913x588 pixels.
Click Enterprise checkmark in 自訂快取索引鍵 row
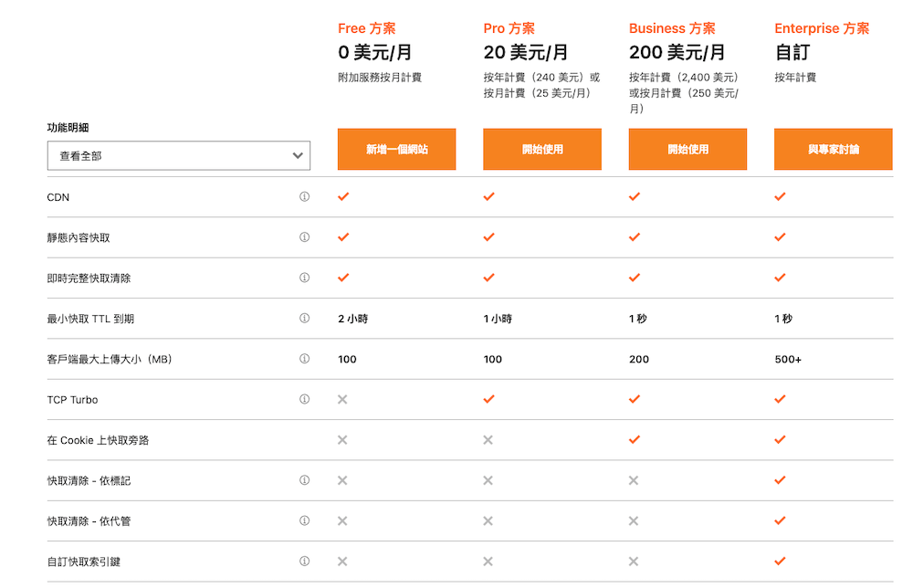tap(781, 562)
